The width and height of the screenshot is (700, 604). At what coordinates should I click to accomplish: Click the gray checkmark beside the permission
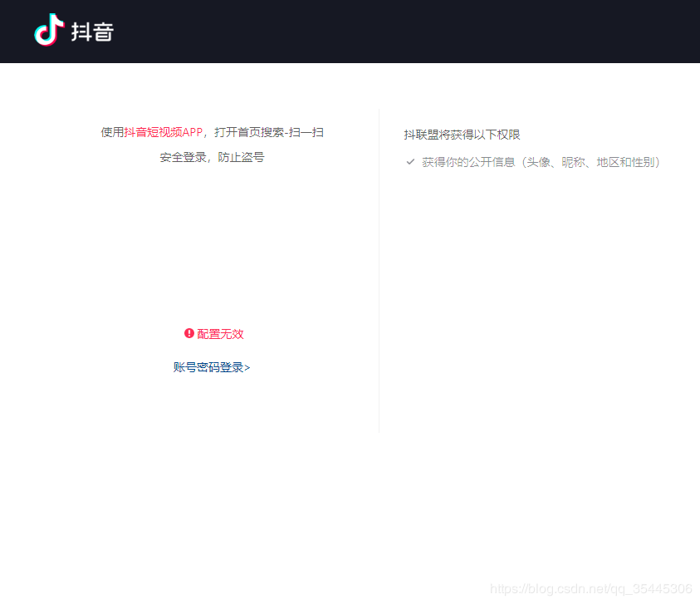point(410,162)
